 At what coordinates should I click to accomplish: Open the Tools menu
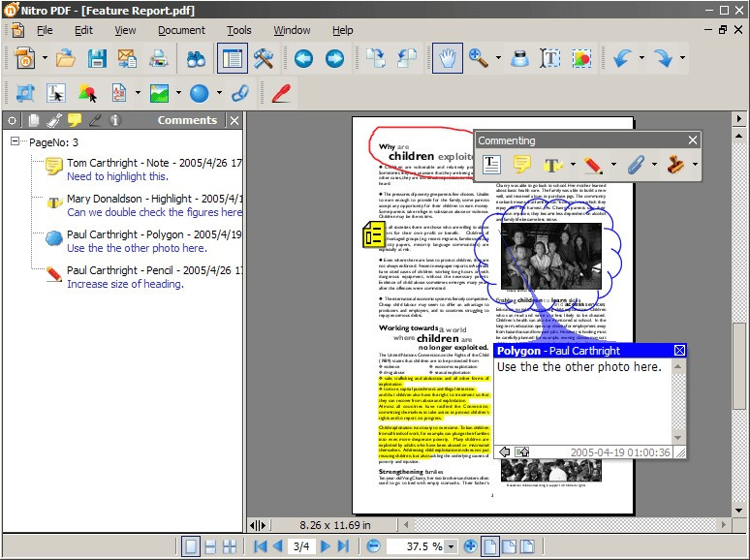coord(238,30)
